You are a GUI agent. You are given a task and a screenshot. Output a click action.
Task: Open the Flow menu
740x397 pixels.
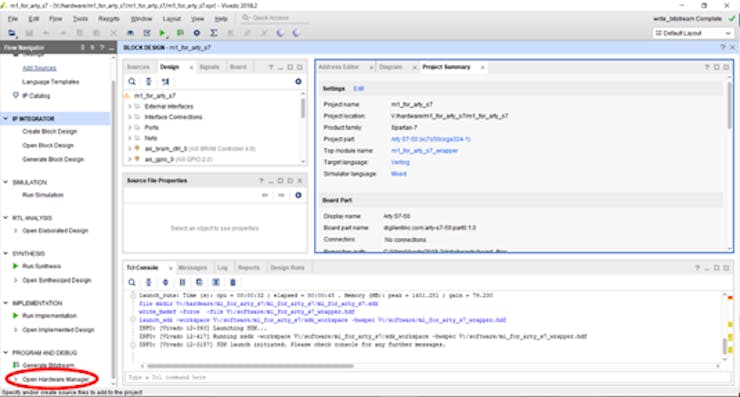coord(56,19)
